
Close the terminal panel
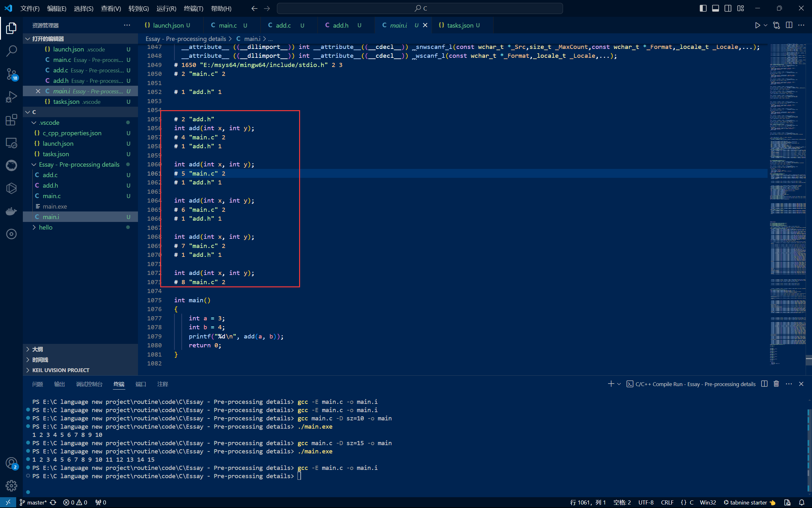(x=801, y=384)
